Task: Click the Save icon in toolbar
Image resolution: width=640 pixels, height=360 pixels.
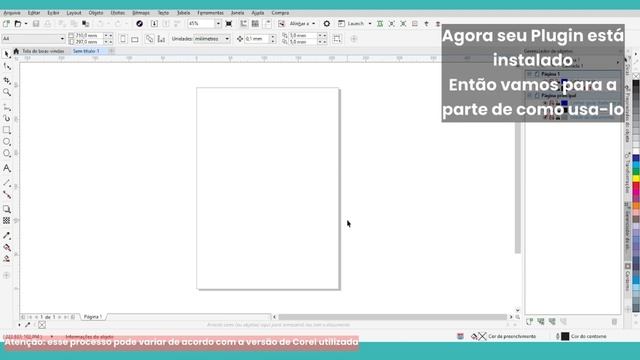Action: point(36,24)
